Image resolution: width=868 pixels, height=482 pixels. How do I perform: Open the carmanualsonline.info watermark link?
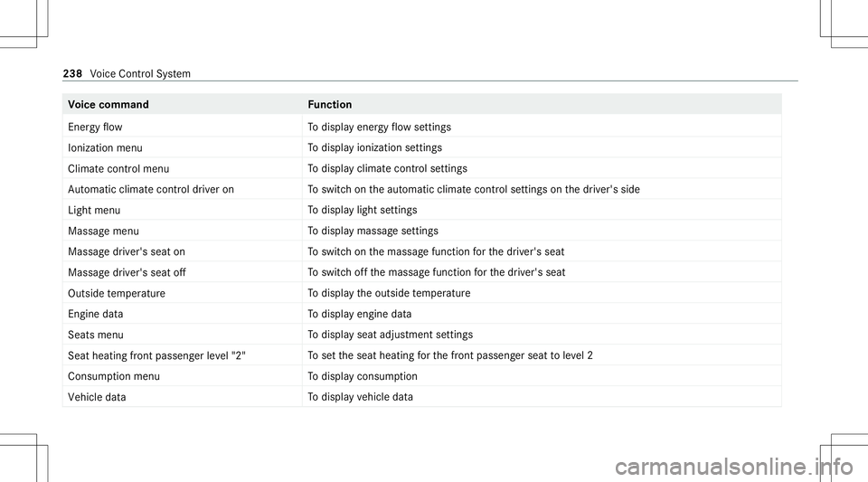[x=734, y=467]
